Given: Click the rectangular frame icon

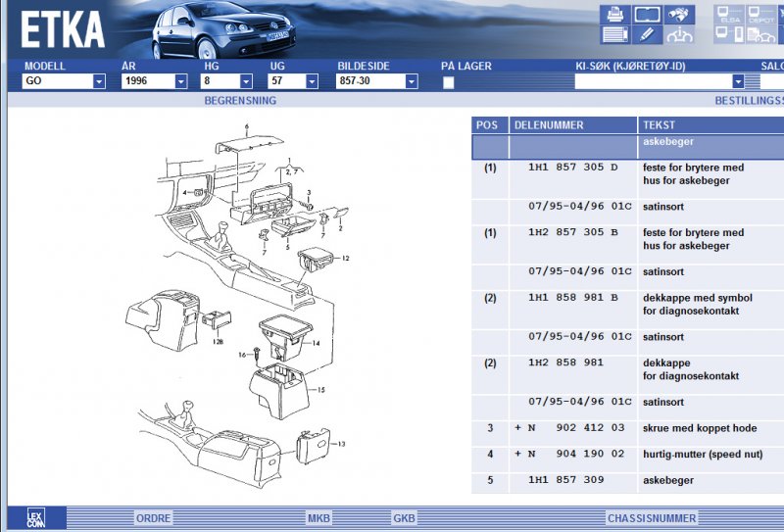Looking at the screenshot, I should [x=647, y=15].
